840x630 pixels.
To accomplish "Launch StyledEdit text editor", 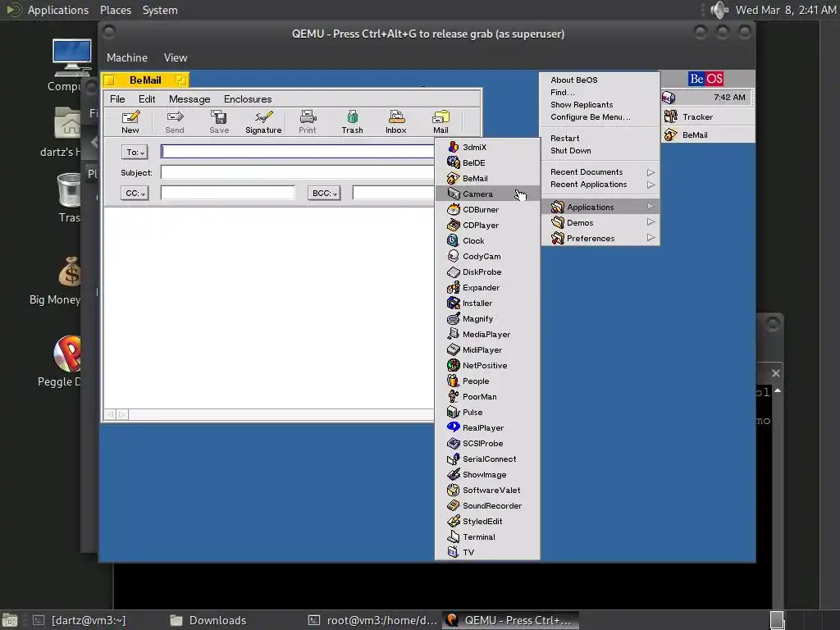I will tap(487, 521).
